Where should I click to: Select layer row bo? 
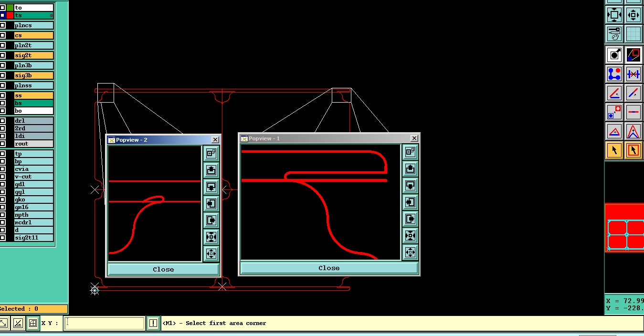pyautogui.click(x=33, y=111)
